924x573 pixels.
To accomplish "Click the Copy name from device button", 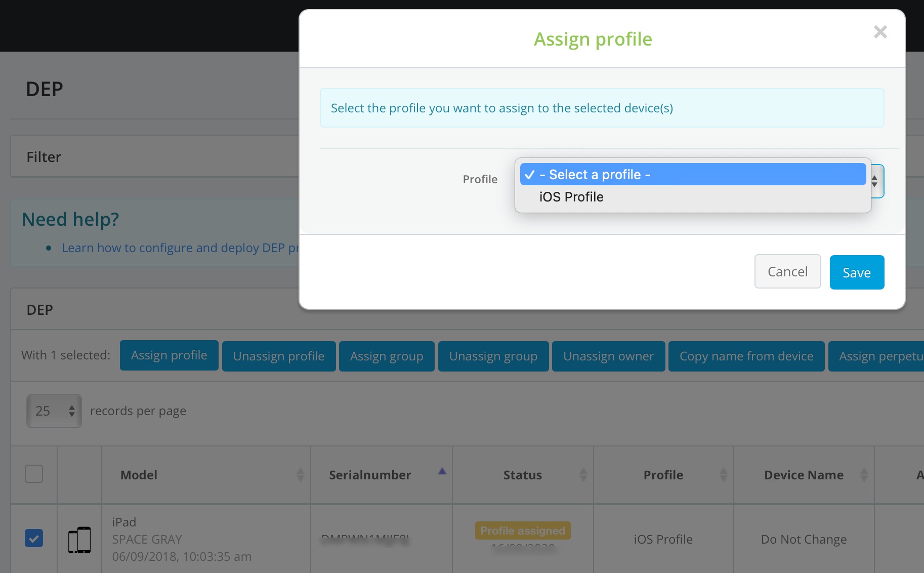I will tap(746, 356).
